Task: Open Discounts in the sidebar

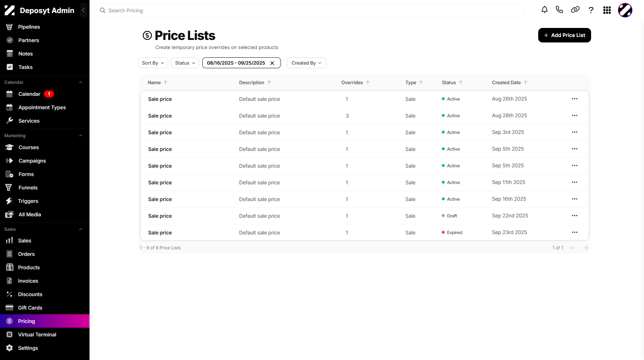Action: (45, 294)
